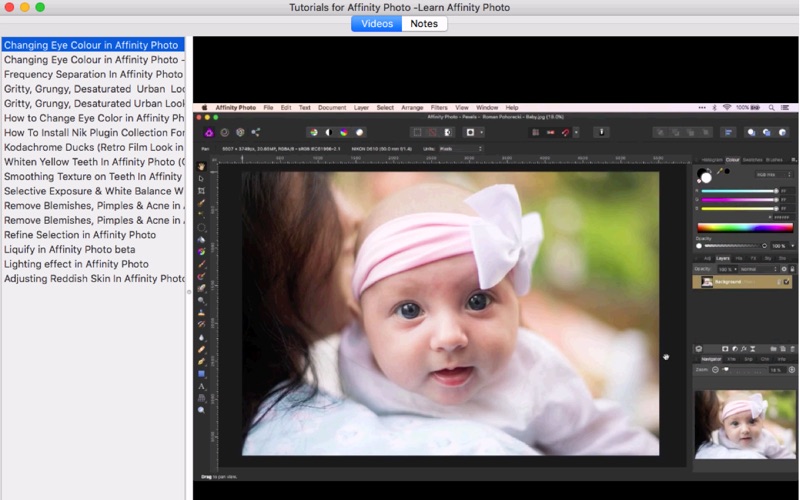Select the Clone stamp tool
This screenshot has height=500, width=800.
click(x=202, y=312)
